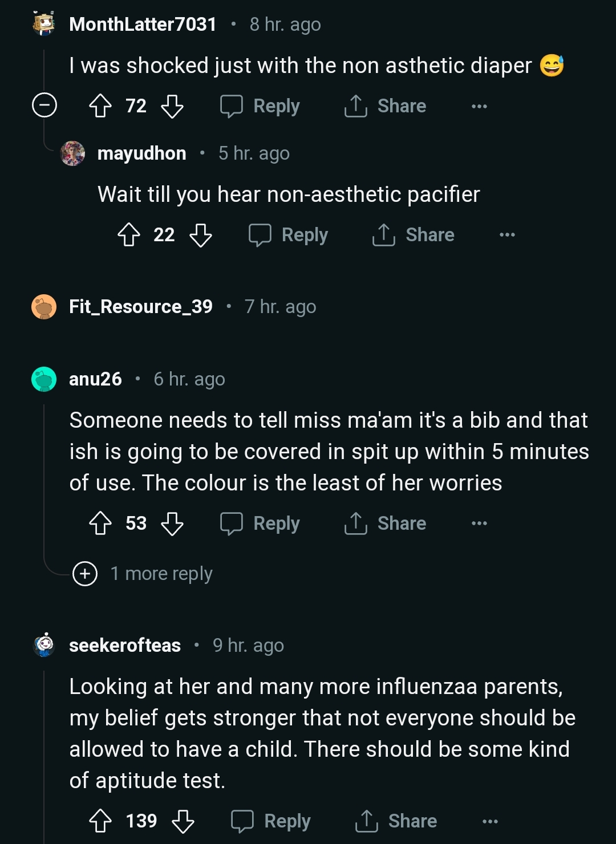Downvote mayudhon's pacifier reply
The width and height of the screenshot is (616, 844).
200,235
